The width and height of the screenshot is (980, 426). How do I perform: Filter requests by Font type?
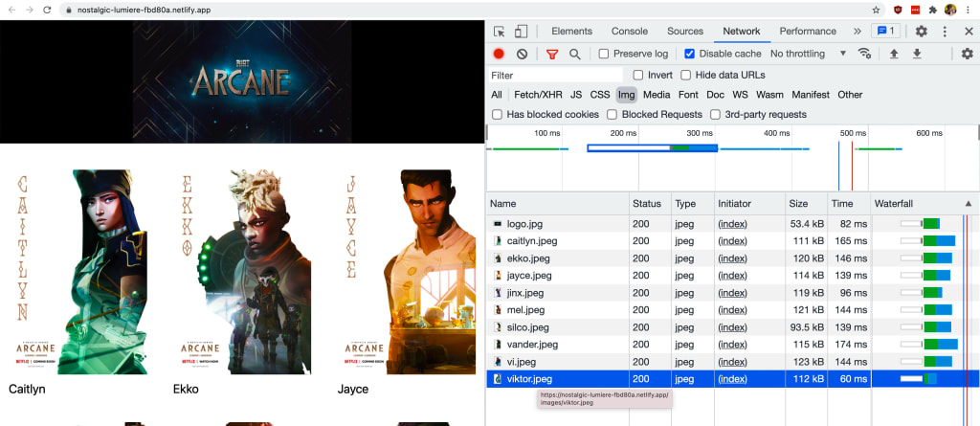tap(688, 95)
